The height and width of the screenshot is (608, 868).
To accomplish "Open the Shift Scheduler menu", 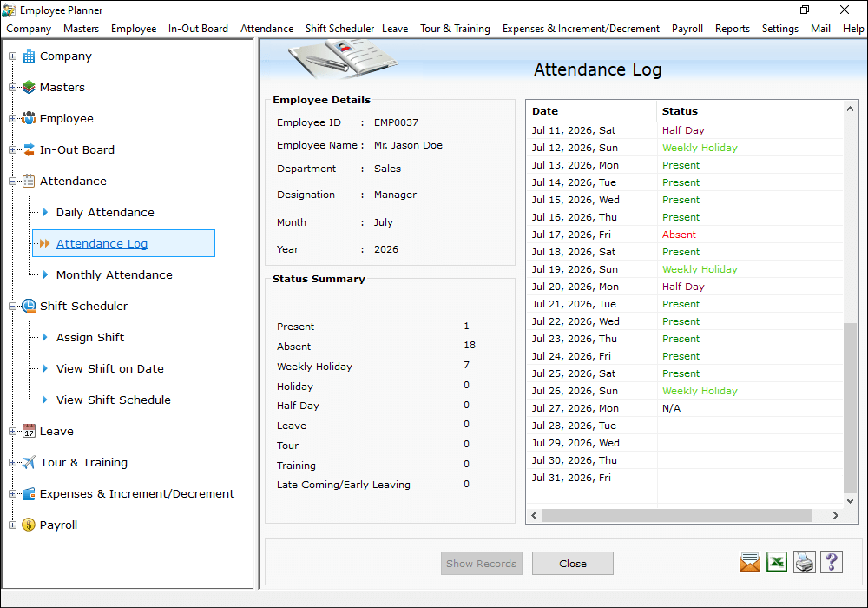I will coord(339,29).
